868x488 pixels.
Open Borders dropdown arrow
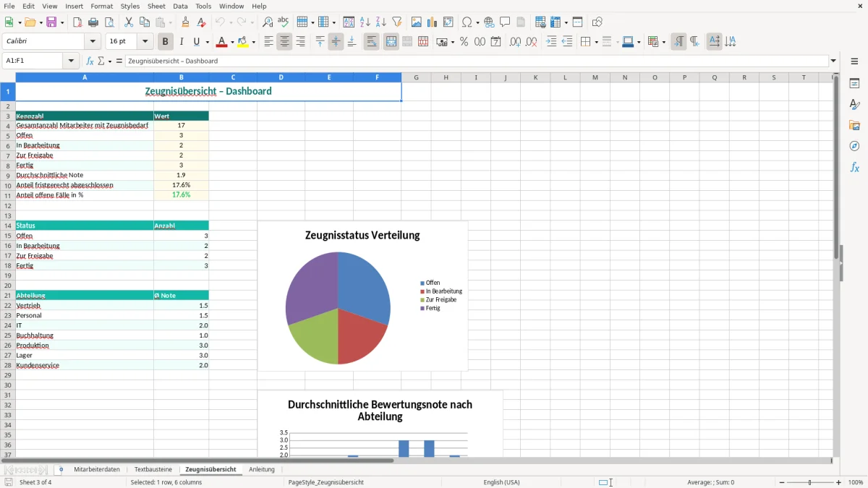pyautogui.click(x=595, y=42)
